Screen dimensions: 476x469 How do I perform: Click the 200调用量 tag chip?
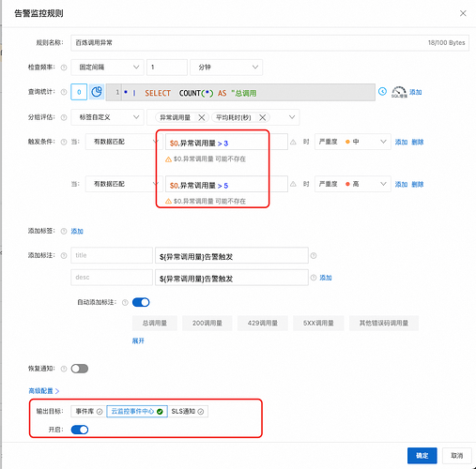tap(207, 323)
